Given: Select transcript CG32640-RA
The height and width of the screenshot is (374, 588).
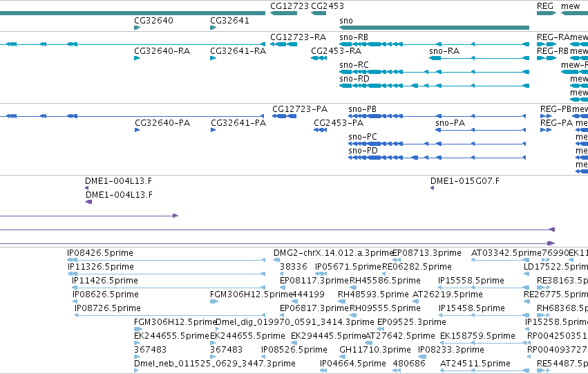Looking at the screenshot, I should [137, 58].
